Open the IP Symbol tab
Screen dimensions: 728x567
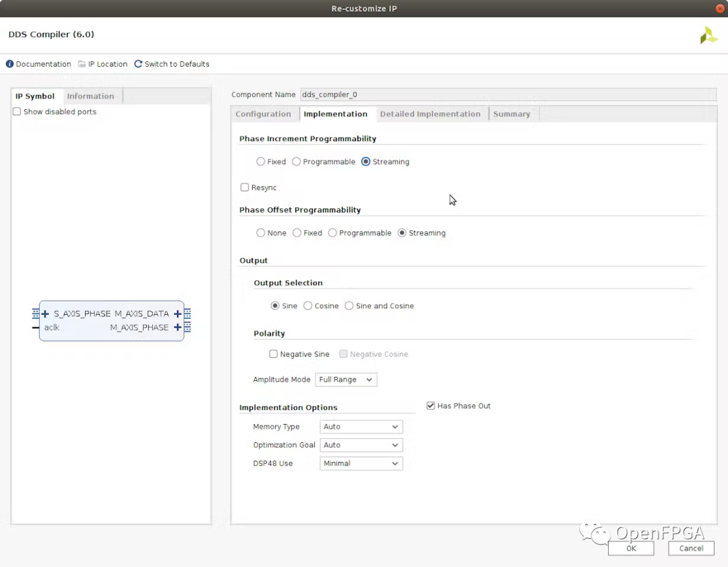click(x=35, y=96)
